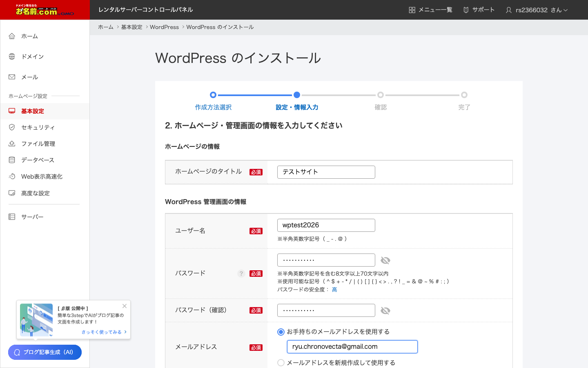Click the データベース cylinder icon
This screenshot has width=588, height=368.
point(12,160)
